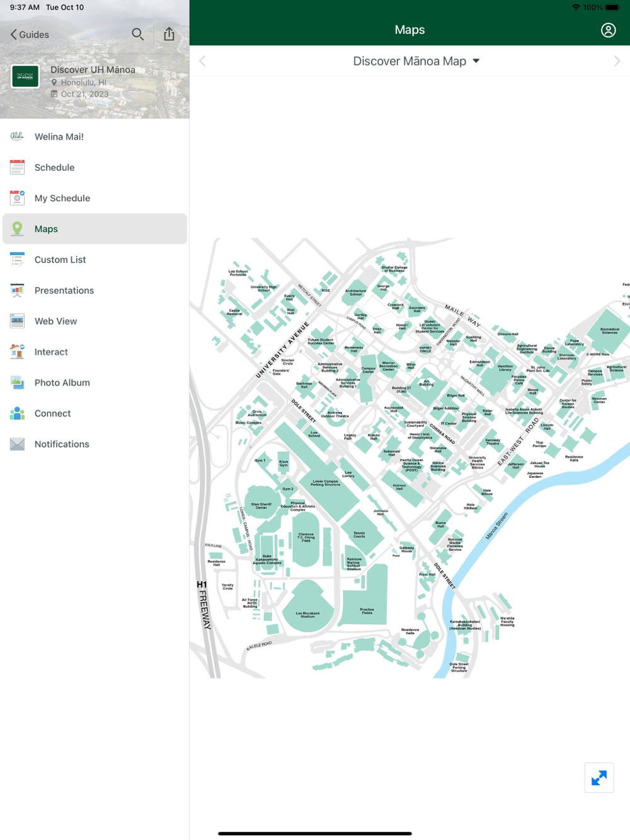
Task: Tap the Oct 21, 2023 date text
Action: tap(84, 94)
